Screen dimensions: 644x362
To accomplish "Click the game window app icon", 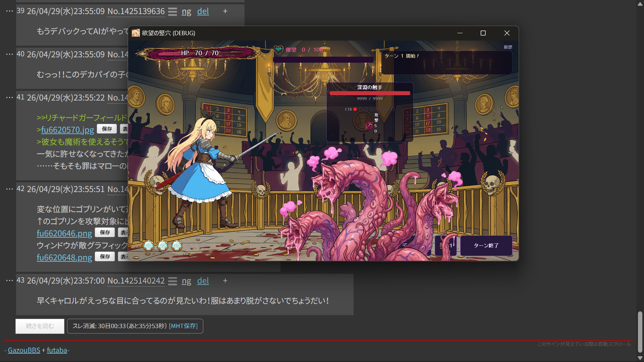I will pos(136,33).
